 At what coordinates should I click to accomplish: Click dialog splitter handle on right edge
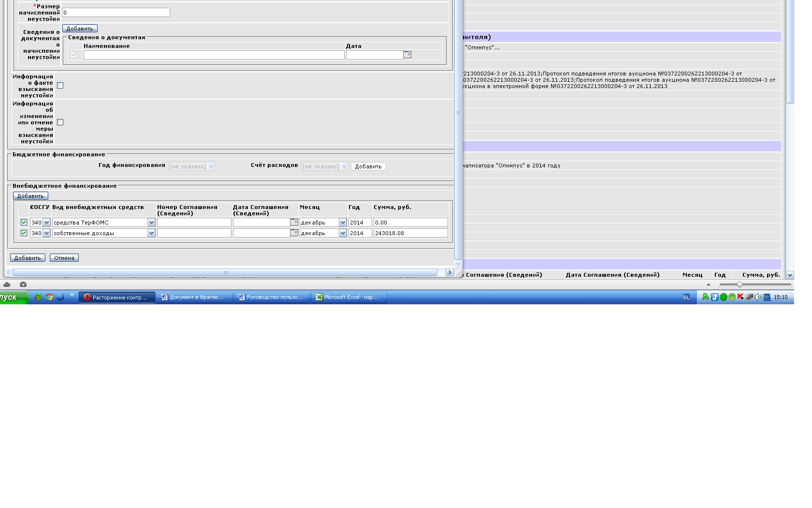tap(458, 112)
